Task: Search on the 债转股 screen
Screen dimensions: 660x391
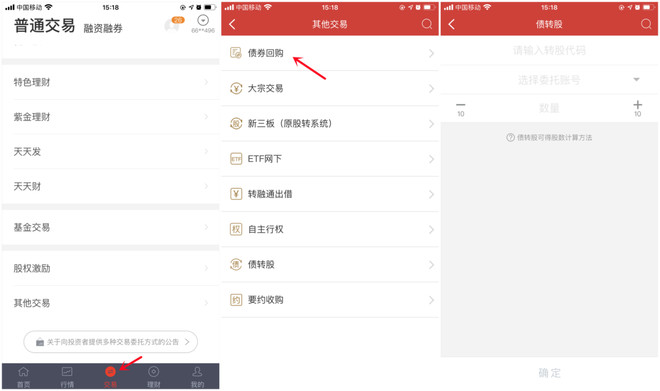Action: [646, 24]
